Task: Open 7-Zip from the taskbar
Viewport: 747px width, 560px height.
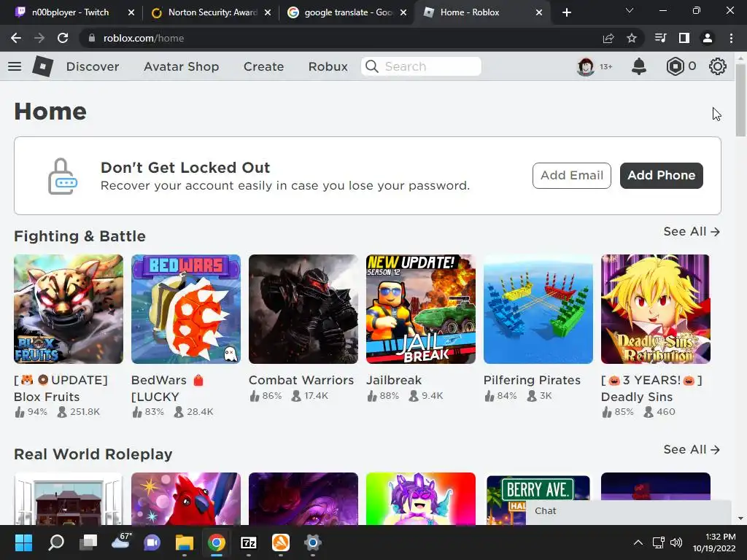Action: [248, 542]
